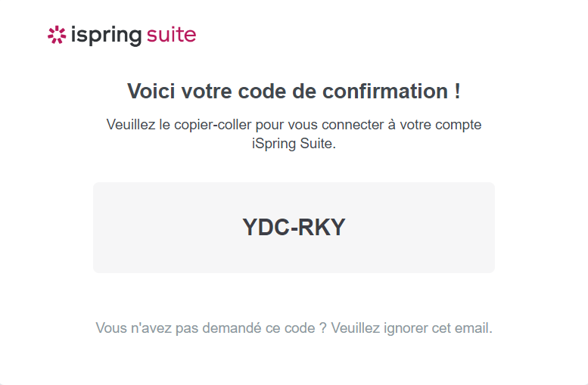Click the "Veuillez le copier-coller" instruction line
This screenshot has width=588, height=385.
pyautogui.click(x=294, y=125)
